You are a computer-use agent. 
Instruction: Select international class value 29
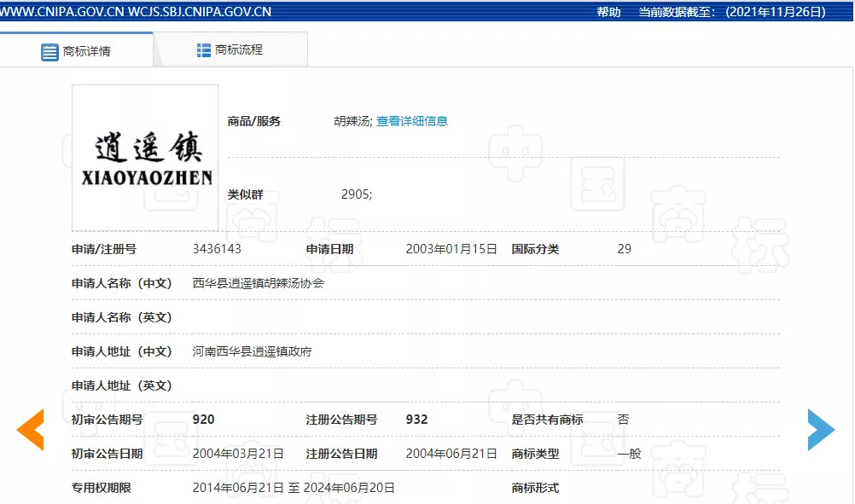click(x=625, y=249)
